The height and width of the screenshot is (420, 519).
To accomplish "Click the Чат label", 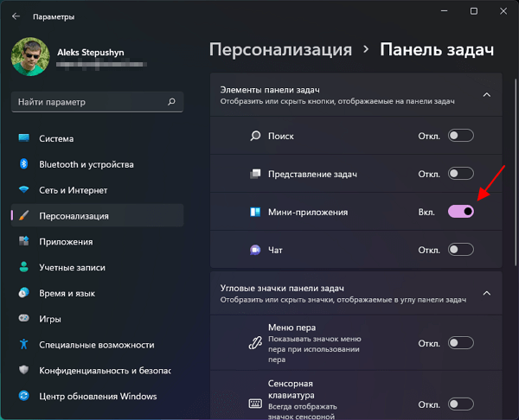I will (x=275, y=251).
